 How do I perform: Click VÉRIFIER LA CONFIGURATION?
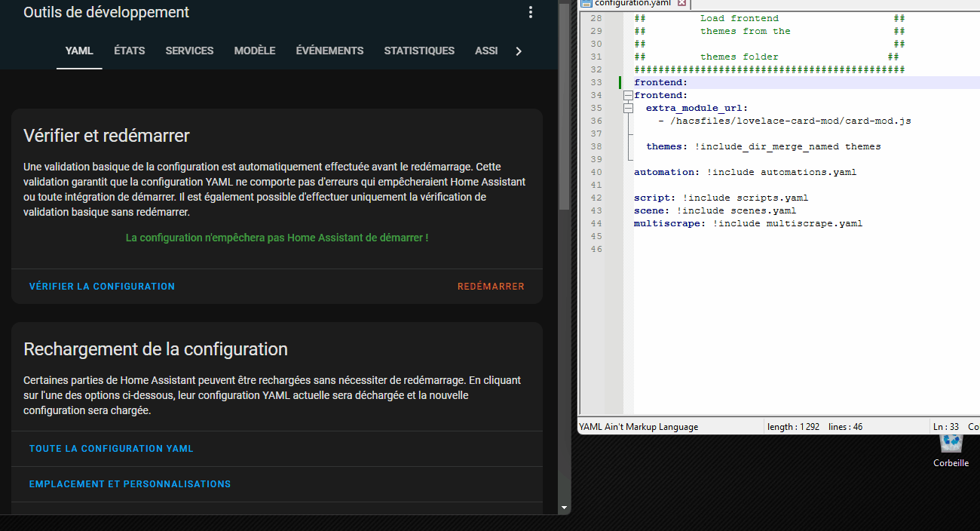tap(102, 287)
